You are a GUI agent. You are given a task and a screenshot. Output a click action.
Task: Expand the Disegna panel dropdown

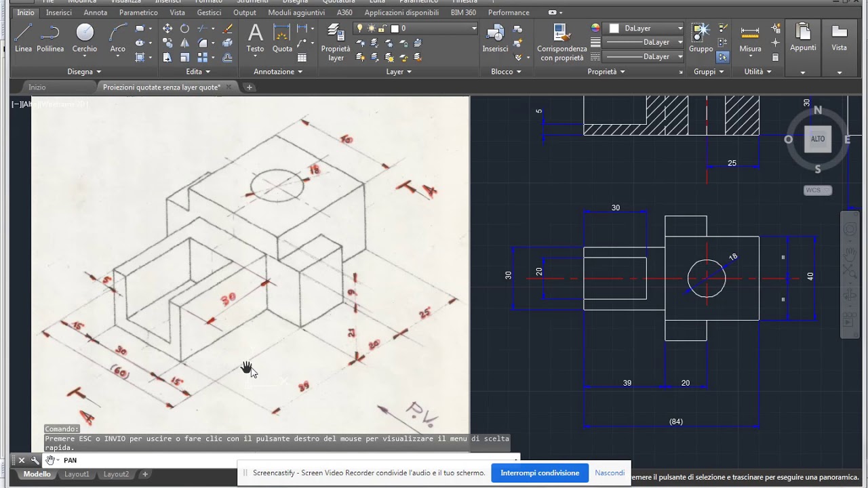coord(84,72)
